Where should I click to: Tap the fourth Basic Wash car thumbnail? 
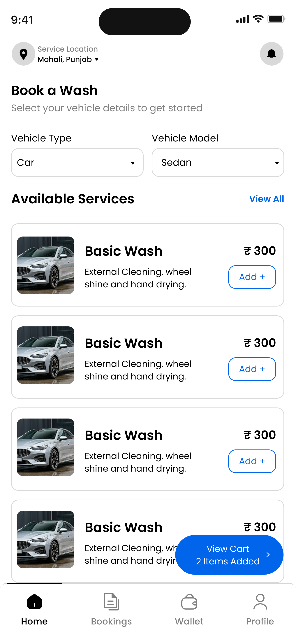[x=46, y=539]
